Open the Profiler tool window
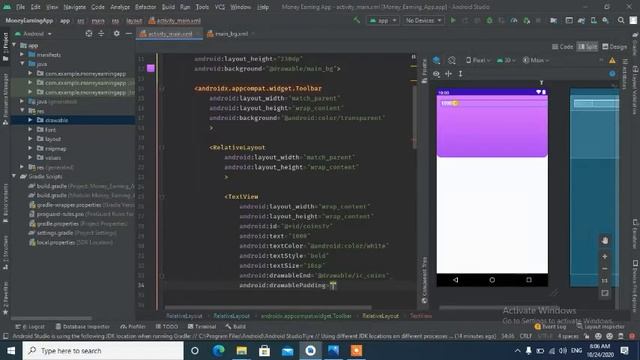The image size is (640, 360). click(x=133, y=327)
